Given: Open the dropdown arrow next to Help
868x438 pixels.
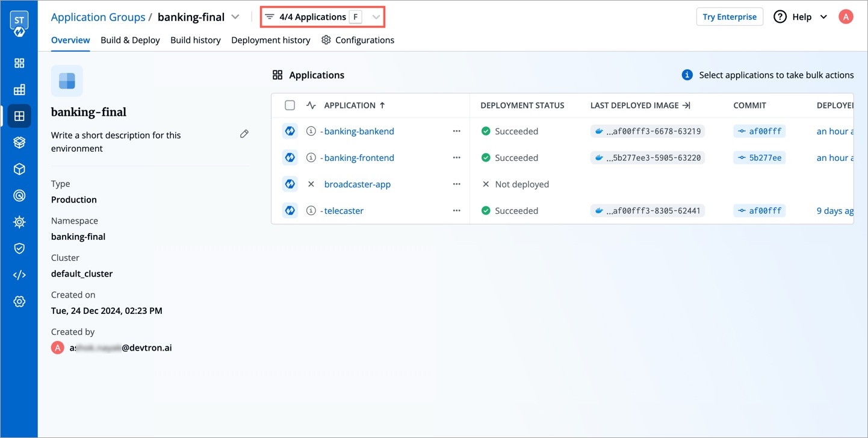Looking at the screenshot, I should (x=823, y=17).
